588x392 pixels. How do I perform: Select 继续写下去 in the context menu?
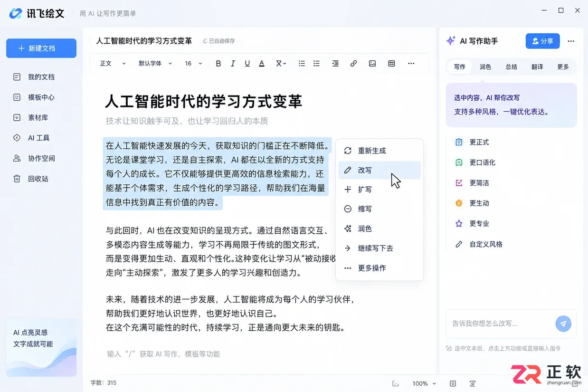(x=379, y=249)
